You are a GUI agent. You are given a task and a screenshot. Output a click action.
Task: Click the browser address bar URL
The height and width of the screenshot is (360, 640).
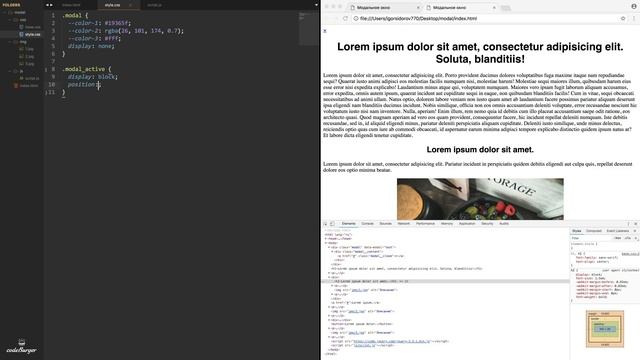pos(418,18)
